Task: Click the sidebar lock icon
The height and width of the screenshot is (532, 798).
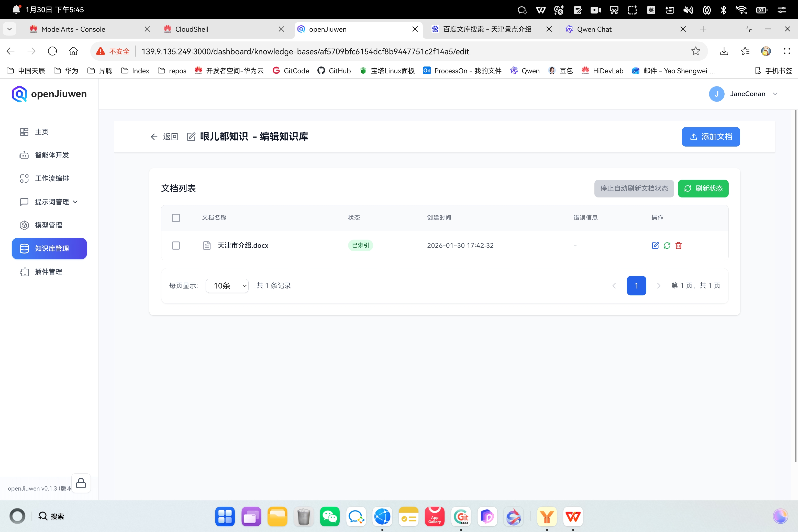Action: point(81,483)
